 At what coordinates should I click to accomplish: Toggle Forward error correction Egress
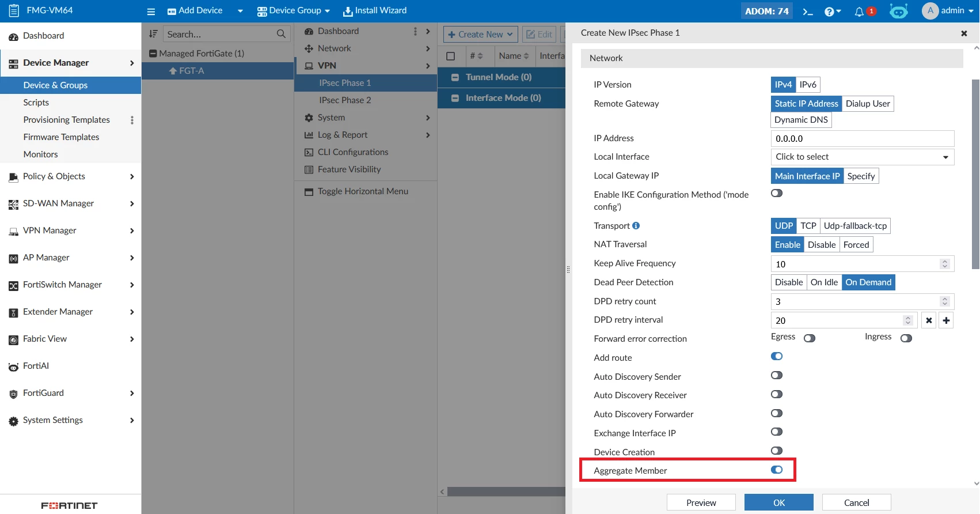(x=810, y=338)
